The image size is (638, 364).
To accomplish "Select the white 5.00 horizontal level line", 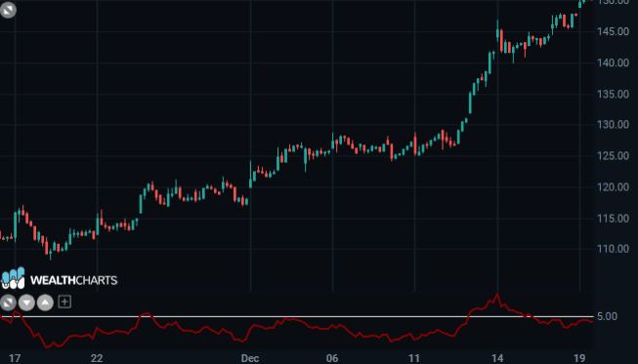I will click(297, 316).
